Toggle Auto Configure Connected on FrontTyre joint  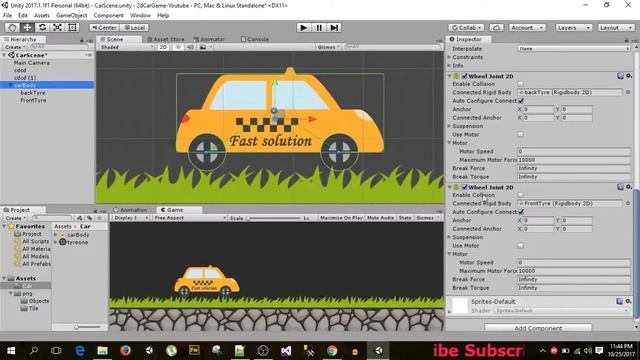click(521, 212)
